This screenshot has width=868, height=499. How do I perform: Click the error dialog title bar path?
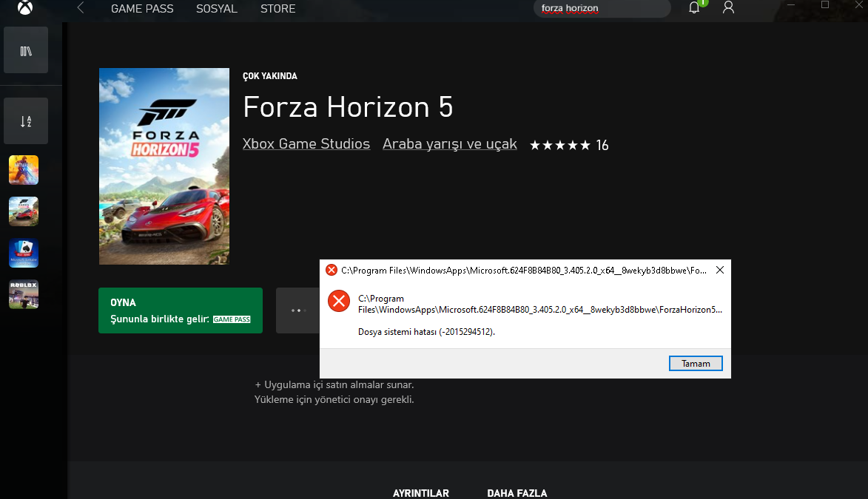pyautogui.click(x=524, y=271)
